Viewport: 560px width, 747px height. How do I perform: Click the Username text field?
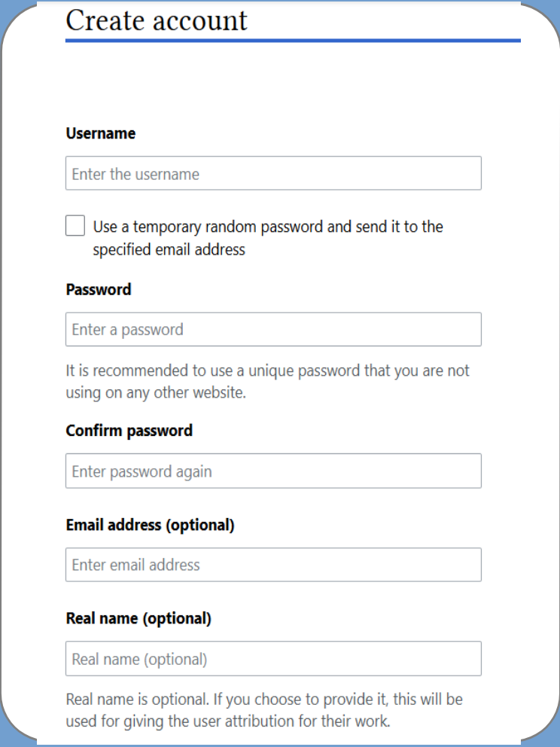pos(273,173)
